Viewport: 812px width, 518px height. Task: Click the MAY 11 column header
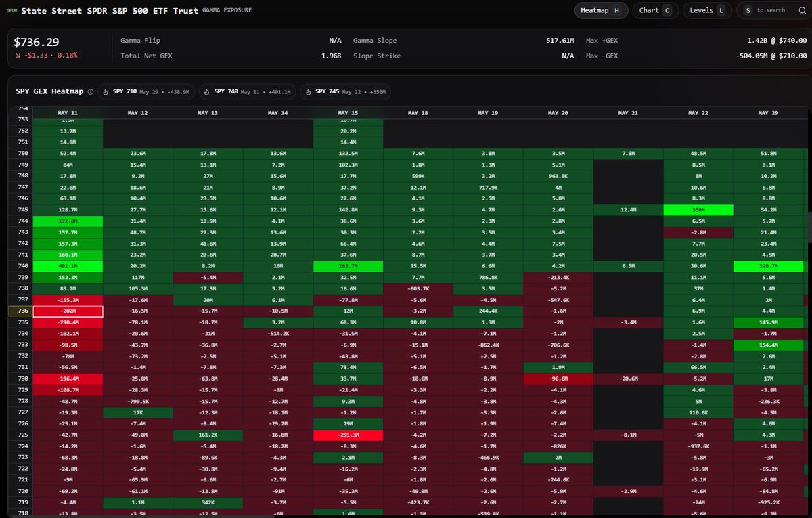[68, 113]
